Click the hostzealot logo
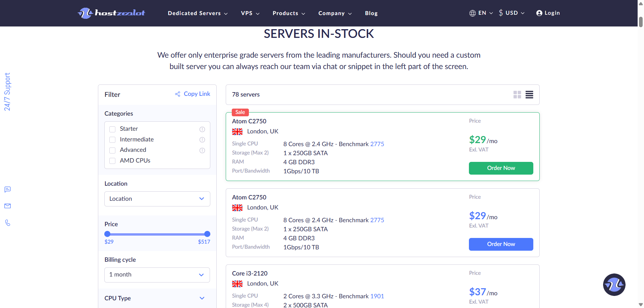Viewport: 644px width, 308px height. pos(111,13)
